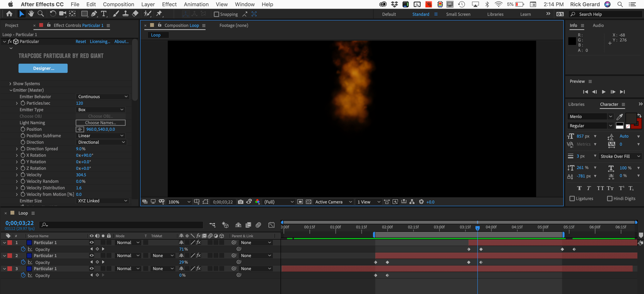Image resolution: width=644 pixels, height=294 pixels.
Task: Open the Active Camera view dropdown
Action: 333,202
